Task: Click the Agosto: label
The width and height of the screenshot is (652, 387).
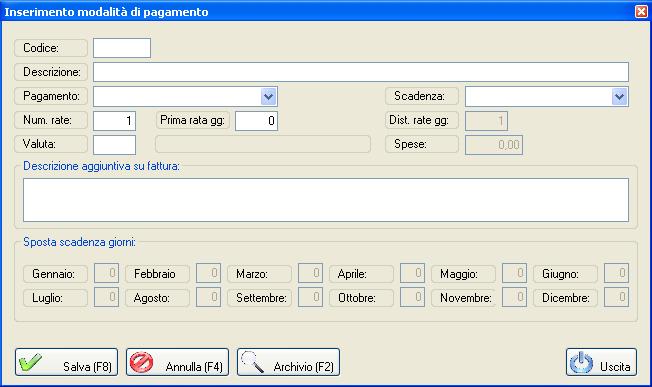Action: [151, 298]
